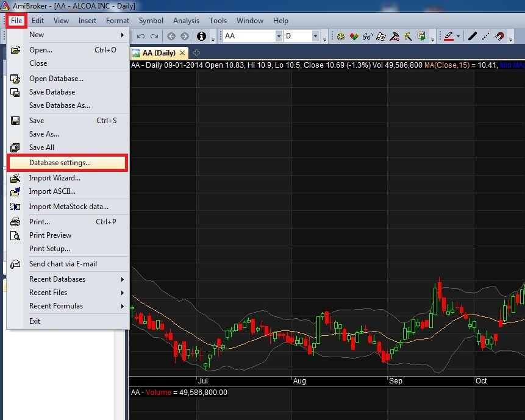Launch the Import Wizard... entry
Image resolution: width=525 pixels, height=420 pixels.
pyautogui.click(x=68, y=178)
